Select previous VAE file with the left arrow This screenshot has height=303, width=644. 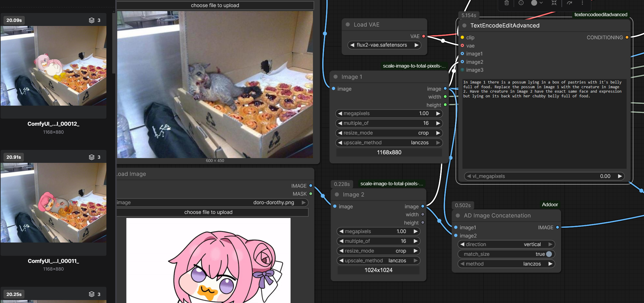click(x=352, y=45)
